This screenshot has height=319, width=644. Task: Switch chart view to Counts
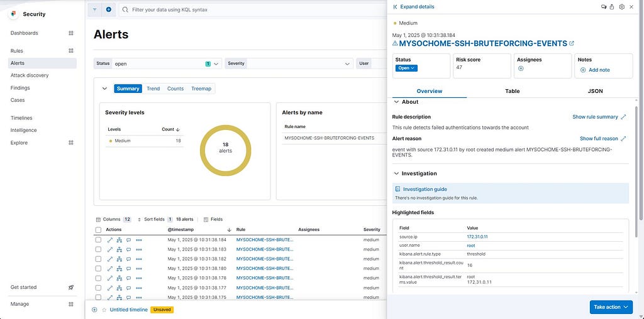click(175, 89)
